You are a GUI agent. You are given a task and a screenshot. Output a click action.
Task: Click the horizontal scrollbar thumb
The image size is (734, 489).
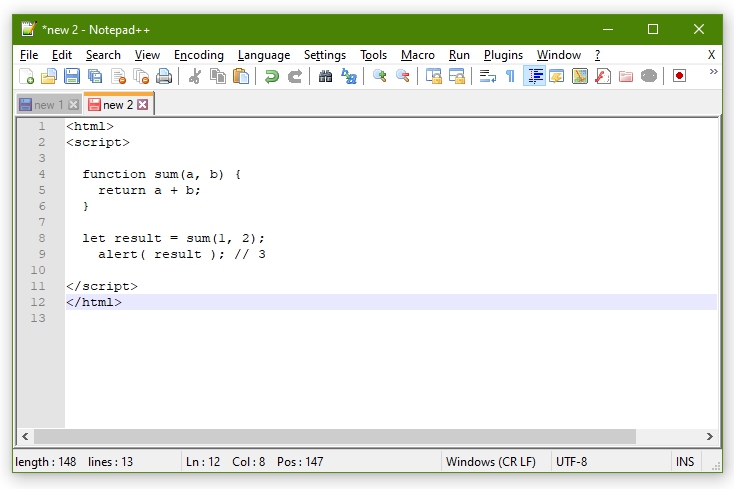click(335, 437)
